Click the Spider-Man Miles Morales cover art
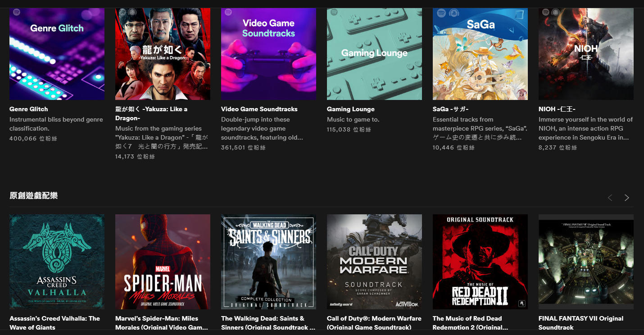Screen dimensions: 644x335 pos(163,262)
